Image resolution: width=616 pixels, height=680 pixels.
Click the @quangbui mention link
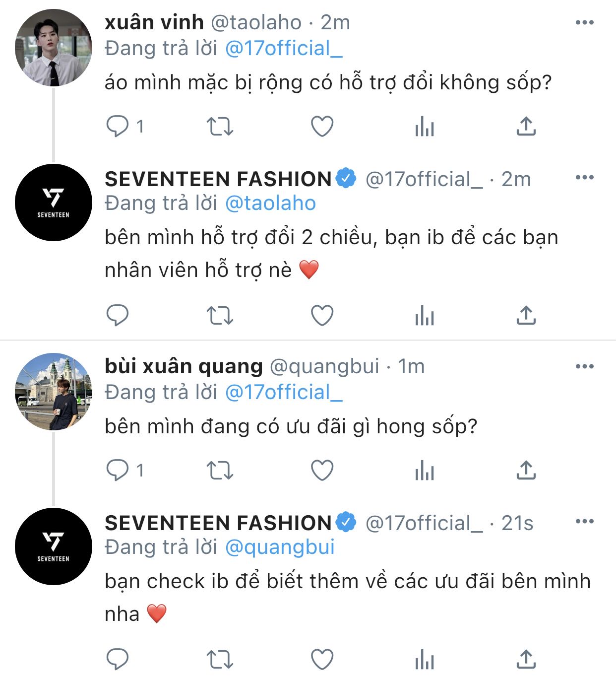[x=280, y=547]
